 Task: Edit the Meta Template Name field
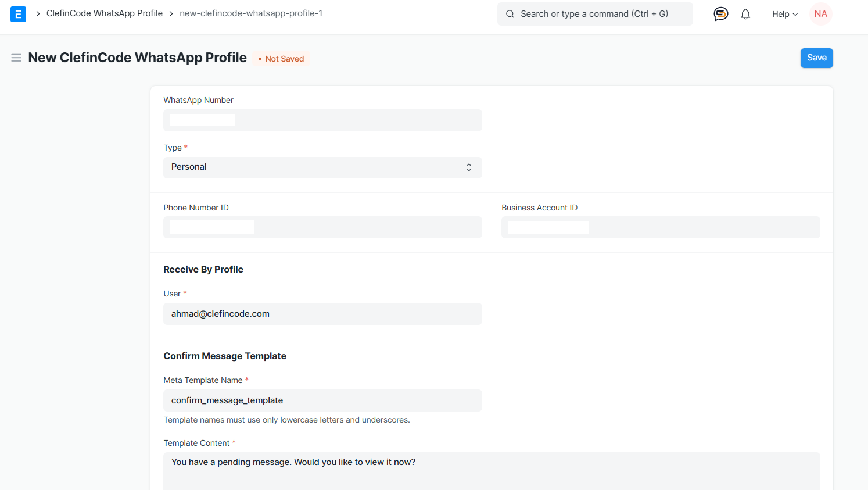point(322,400)
